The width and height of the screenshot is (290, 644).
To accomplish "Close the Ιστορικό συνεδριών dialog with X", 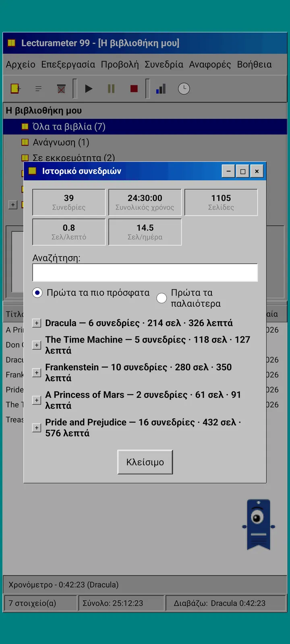I will (x=257, y=171).
